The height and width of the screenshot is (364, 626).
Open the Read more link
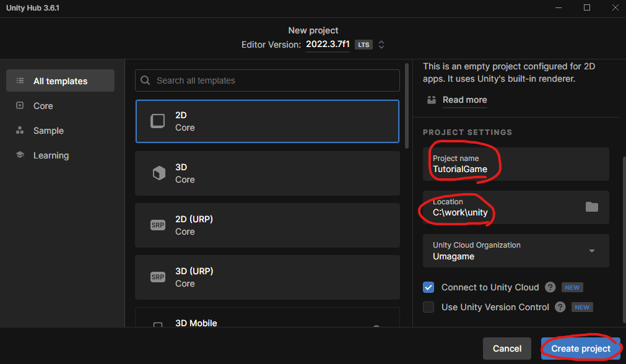pyautogui.click(x=465, y=100)
